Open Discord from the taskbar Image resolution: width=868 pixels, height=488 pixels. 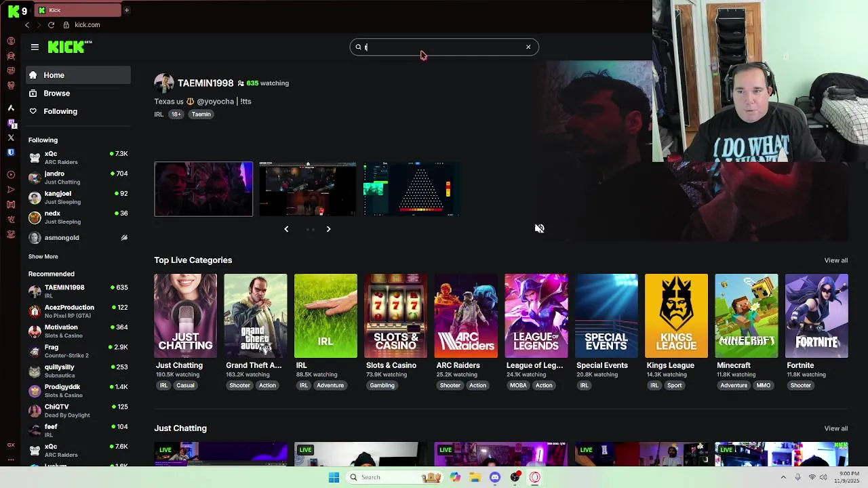click(x=495, y=477)
